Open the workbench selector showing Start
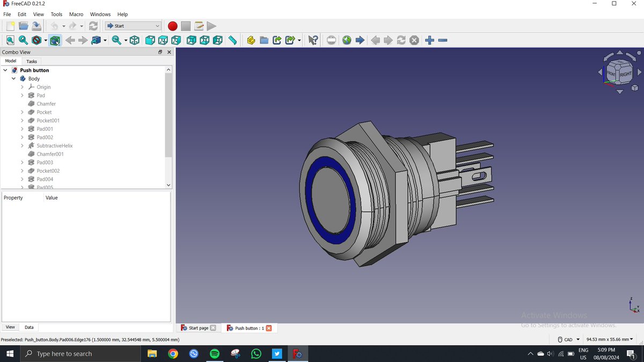644x362 pixels. coord(133,26)
